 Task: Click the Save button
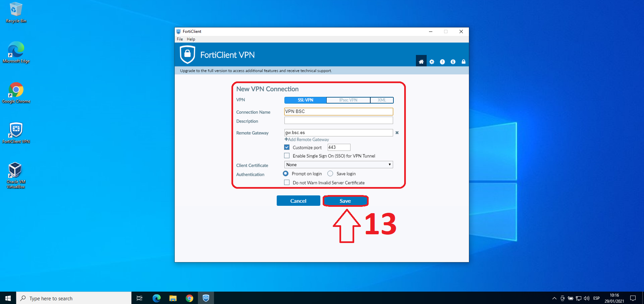(x=345, y=201)
